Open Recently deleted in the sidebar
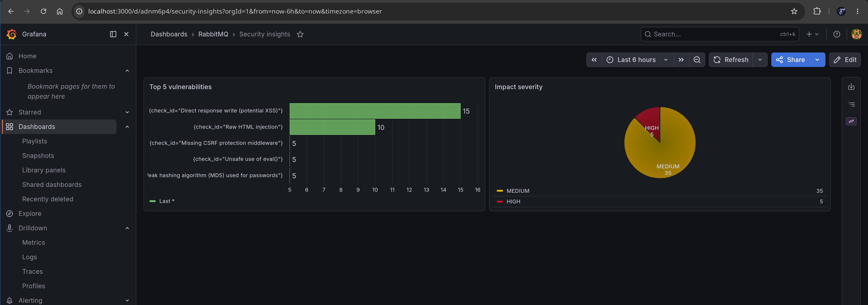868x305 pixels. tap(48, 199)
